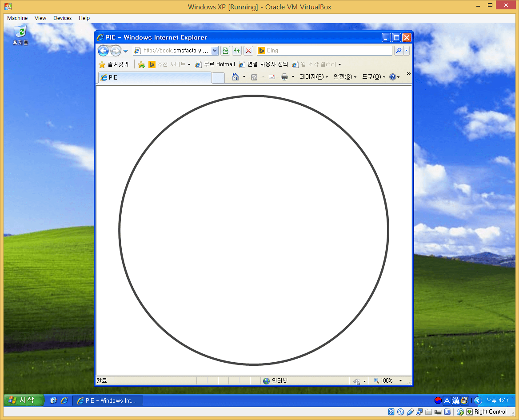Screen dimensions: 519x420
Task: Launch Internet Explorer from quick launch
Action: coord(64,400)
